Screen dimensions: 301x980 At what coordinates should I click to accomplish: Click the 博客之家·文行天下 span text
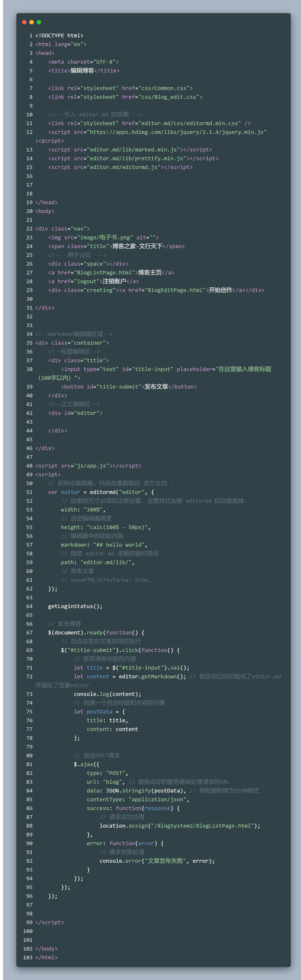(x=137, y=246)
